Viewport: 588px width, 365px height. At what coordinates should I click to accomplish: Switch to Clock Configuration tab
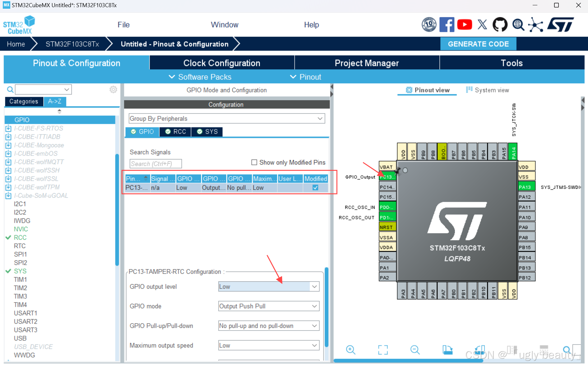(x=222, y=63)
